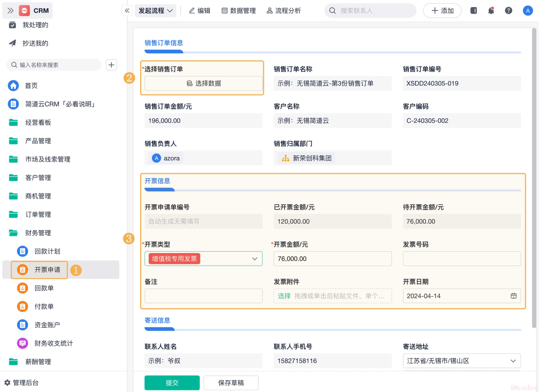Switch to 数据管理 tab
Viewport: 539px width, 392px height.
[x=239, y=11]
